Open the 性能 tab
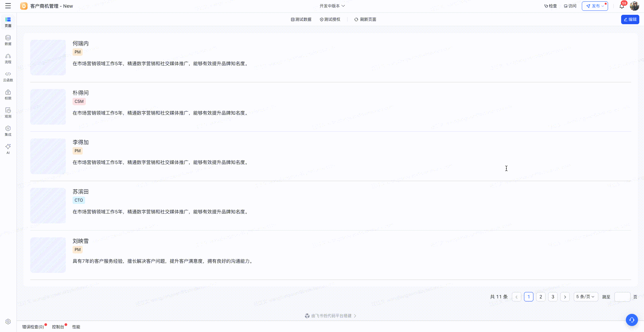 pos(76,327)
